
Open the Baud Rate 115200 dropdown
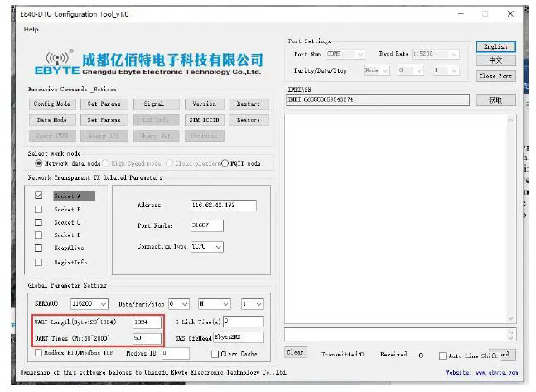[x=435, y=54]
